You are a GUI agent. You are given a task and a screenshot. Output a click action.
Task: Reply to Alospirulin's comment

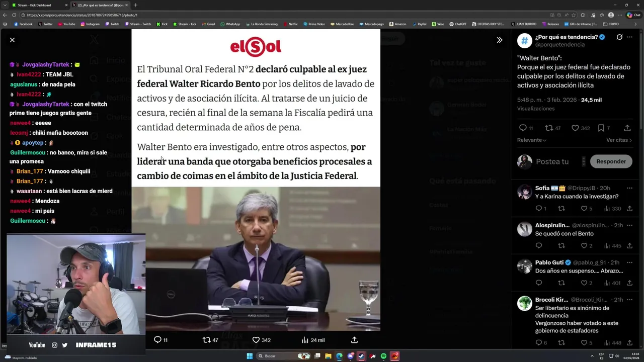tap(539, 246)
